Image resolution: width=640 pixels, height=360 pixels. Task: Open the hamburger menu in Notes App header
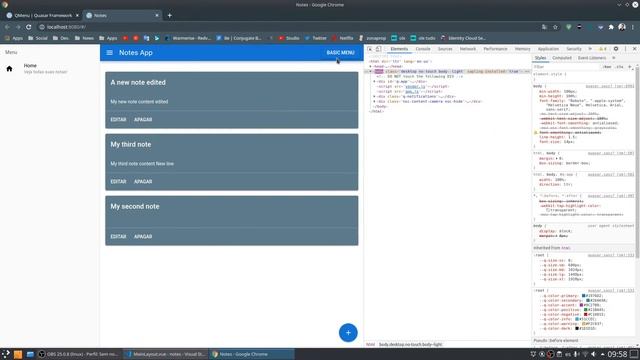(x=109, y=53)
